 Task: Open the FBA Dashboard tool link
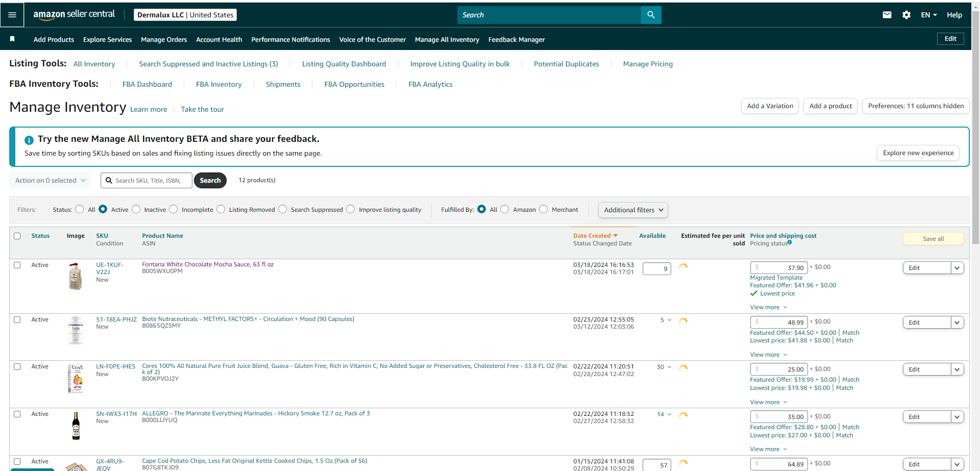[x=147, y=84]
